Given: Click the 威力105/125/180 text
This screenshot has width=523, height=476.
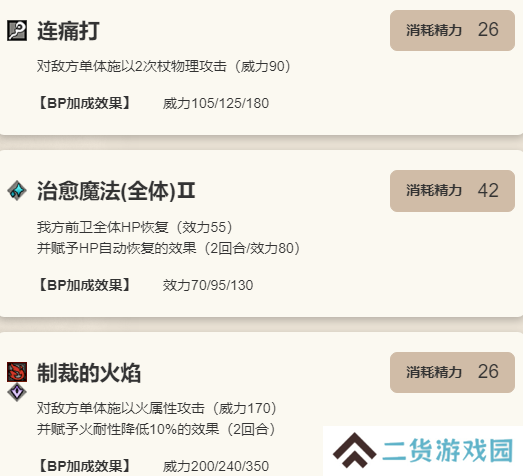Looking at the screenshot, I should (216, 103).
